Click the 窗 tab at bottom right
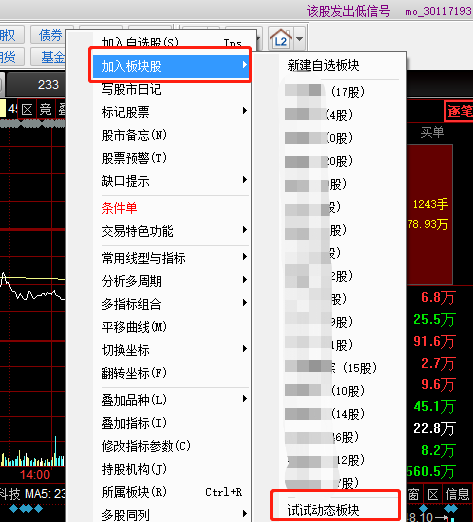 click(413, 494)
